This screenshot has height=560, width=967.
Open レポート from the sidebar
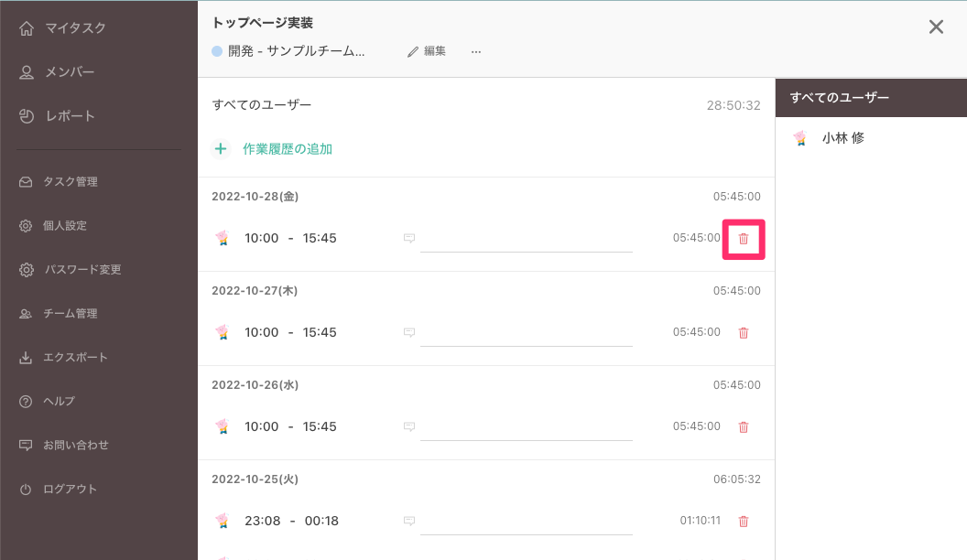click(x=70, y=116)
